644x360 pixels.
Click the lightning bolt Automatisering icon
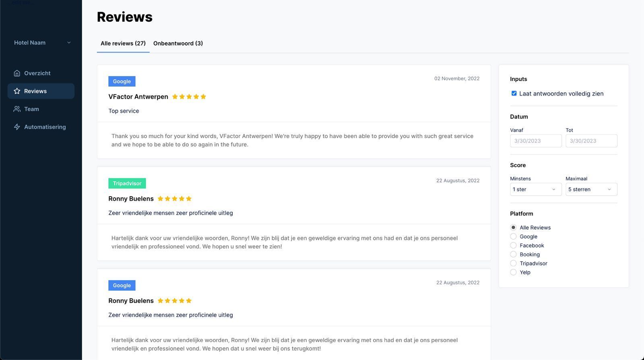click(x=17, y=127)
